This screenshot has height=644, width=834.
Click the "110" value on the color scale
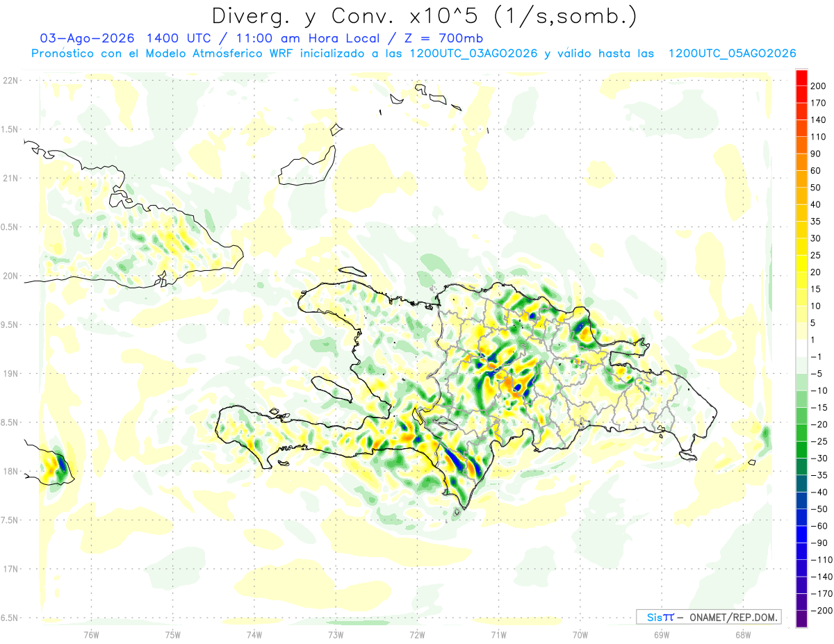[x=819, y=136]
